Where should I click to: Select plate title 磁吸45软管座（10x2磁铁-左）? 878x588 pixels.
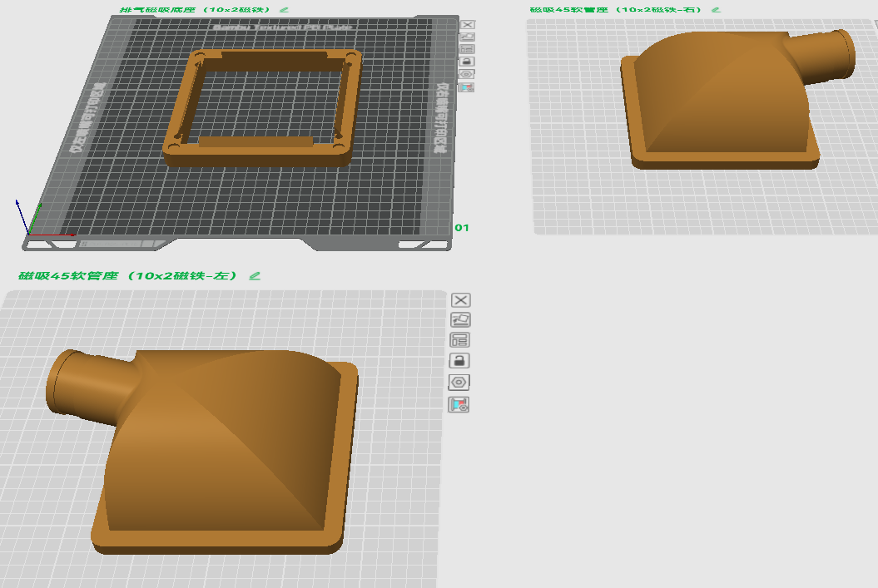[127, 276]
